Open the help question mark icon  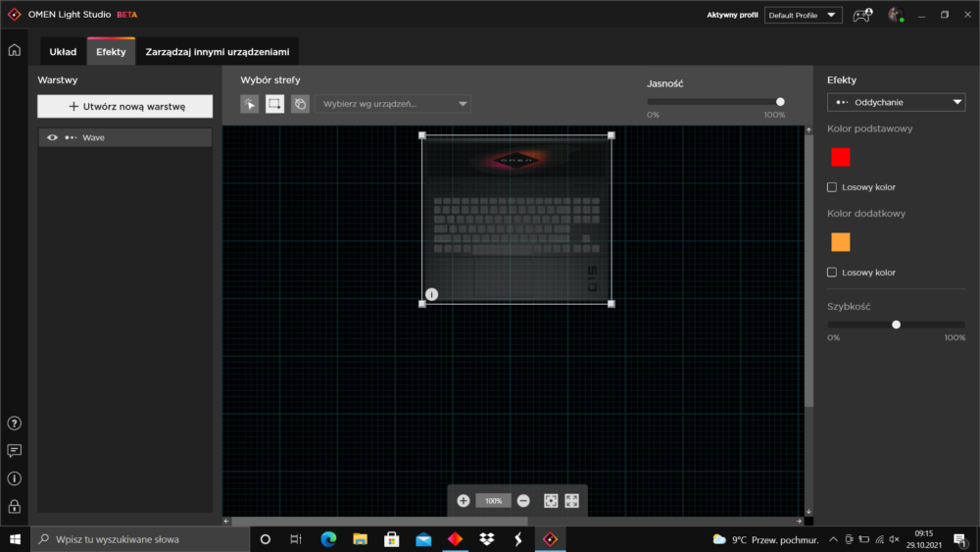pyautogui.click(x=15, y=424)
